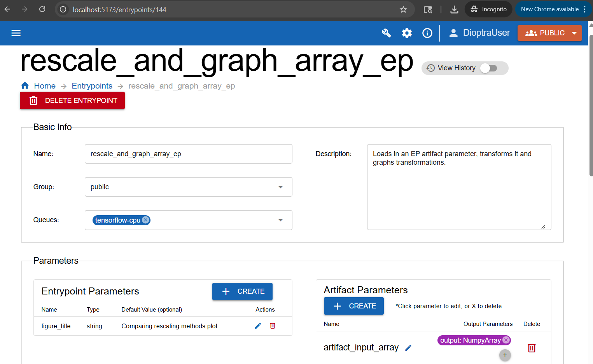This screenshot has height=364, width=593.
Task: Click the Home breadcrumb house icon
Action: click(x=24, y=85)
